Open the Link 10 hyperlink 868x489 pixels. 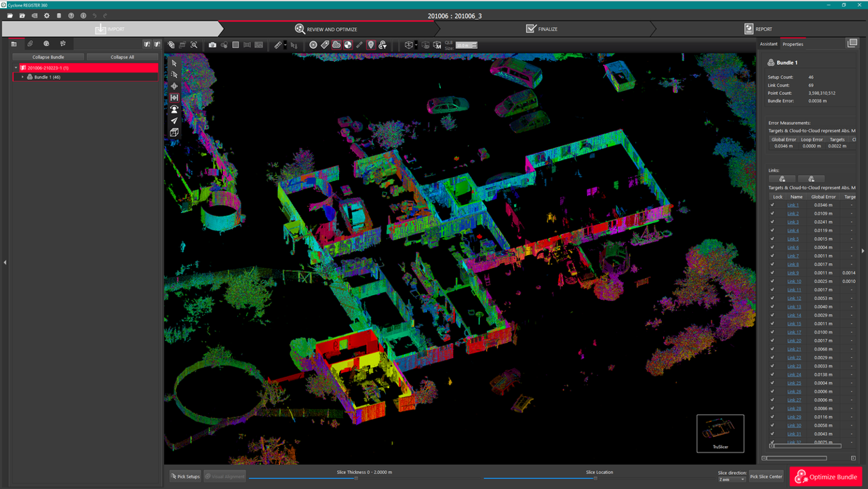[793, 281]
